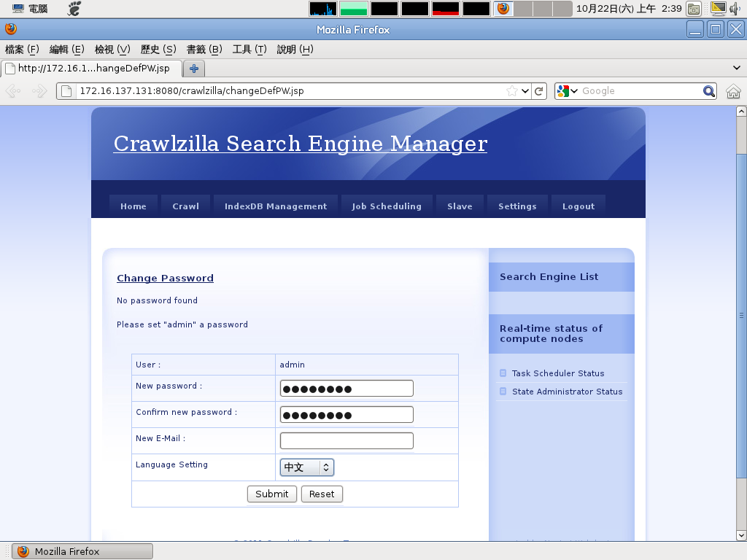The image size is (747, 560).
Task: Open the list all tabs dropdown
Action: [736, 68]
